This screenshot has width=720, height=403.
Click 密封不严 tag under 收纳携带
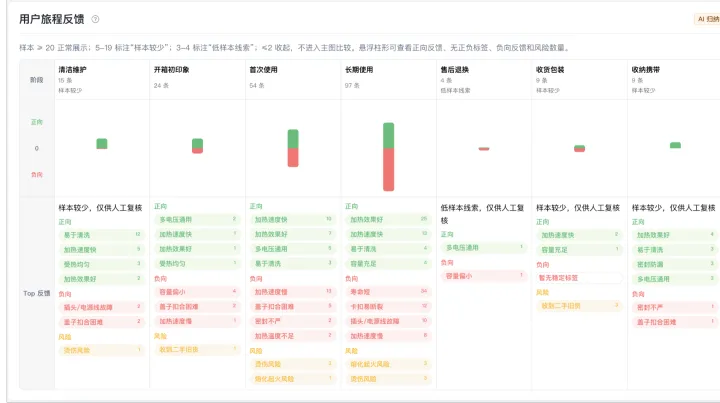(x=675, y=307)
